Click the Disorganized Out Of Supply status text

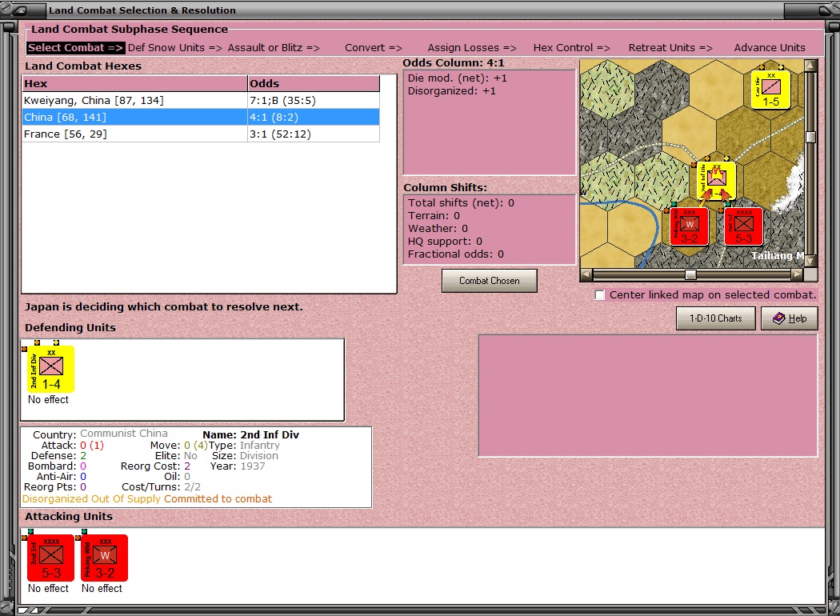pyautogui.click(x=91, y=498)
